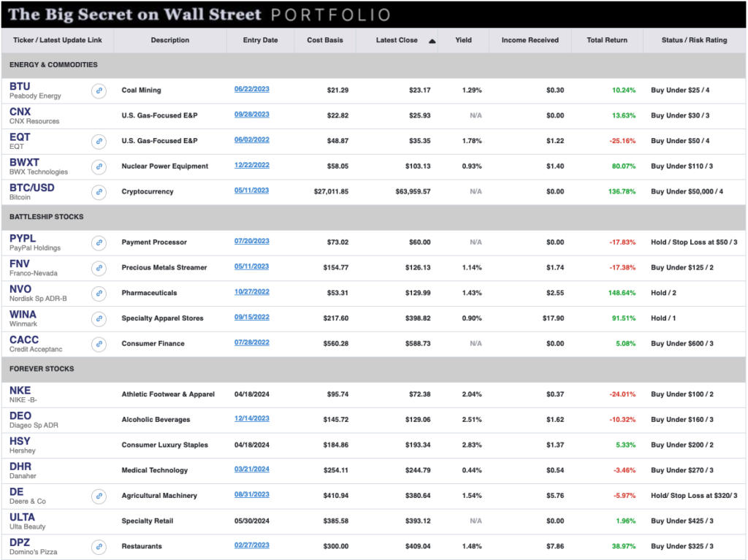The image size is (748, 560).
Task: Sort by the Yield column header
Action: pyautogui.click(x=463, y=40)
